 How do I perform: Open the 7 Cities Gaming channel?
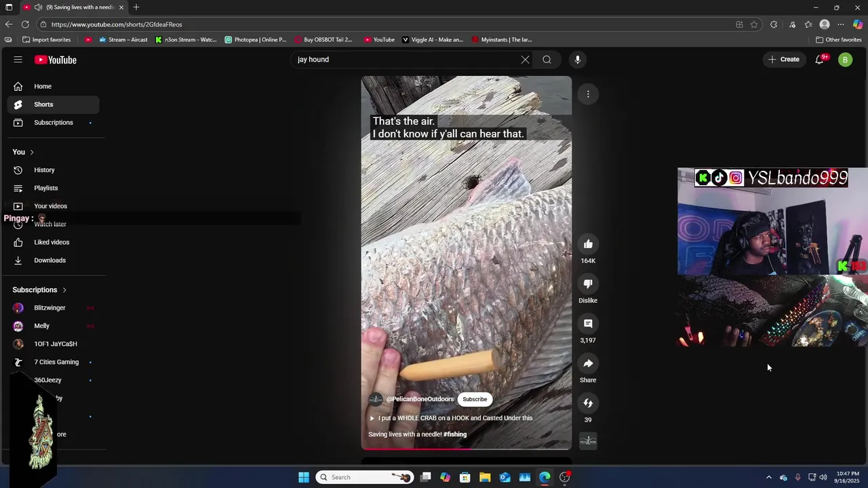coord(53,362)
